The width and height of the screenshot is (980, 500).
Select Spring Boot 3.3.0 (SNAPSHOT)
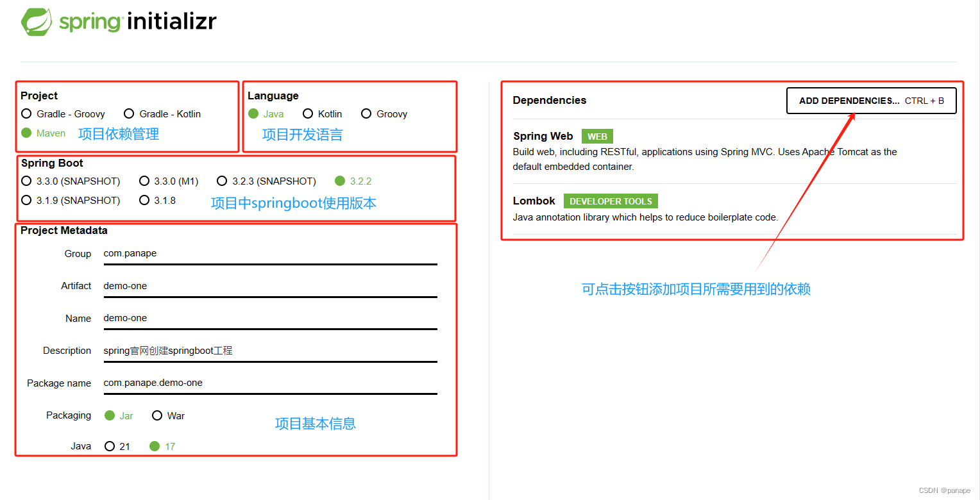[x=71, y=181]
